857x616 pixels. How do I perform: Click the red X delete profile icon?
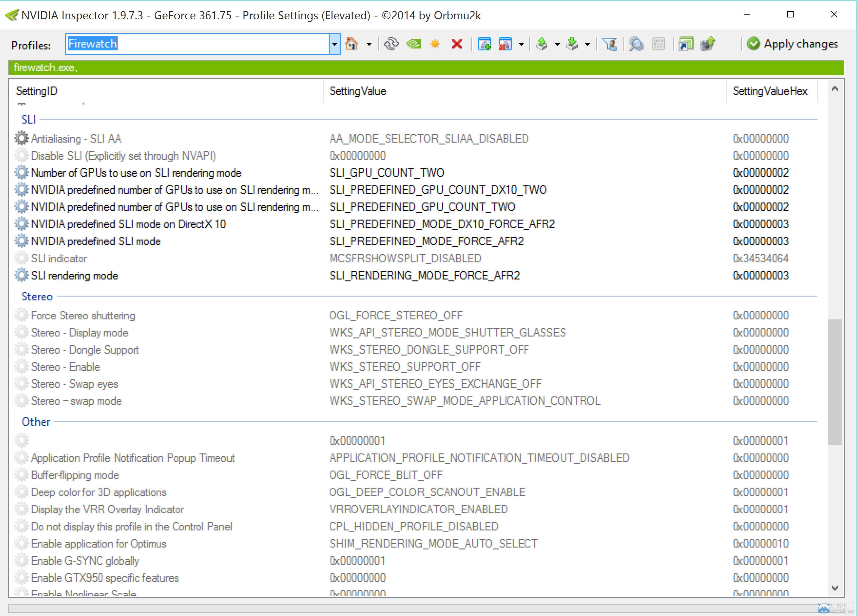click(457, 44)
